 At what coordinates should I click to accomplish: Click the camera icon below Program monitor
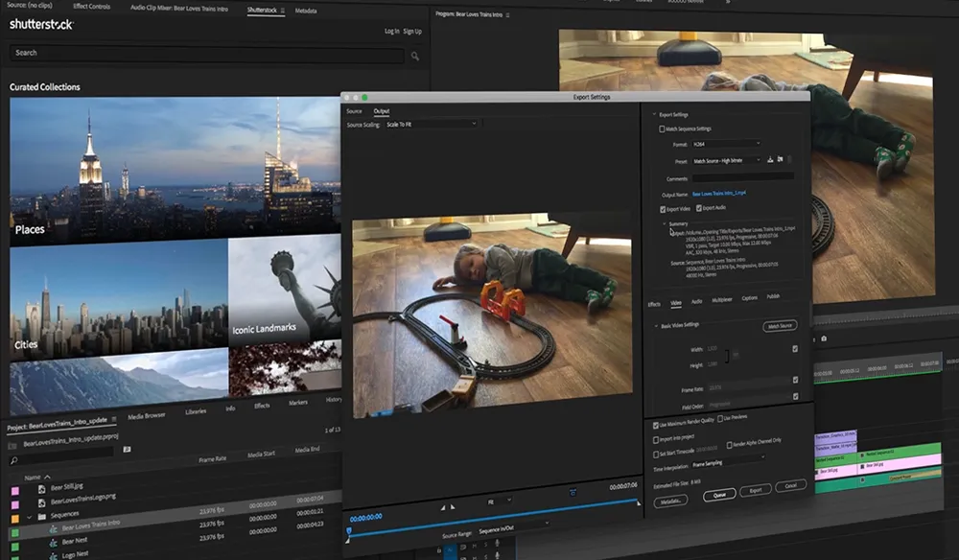click(x=824, y=338)
